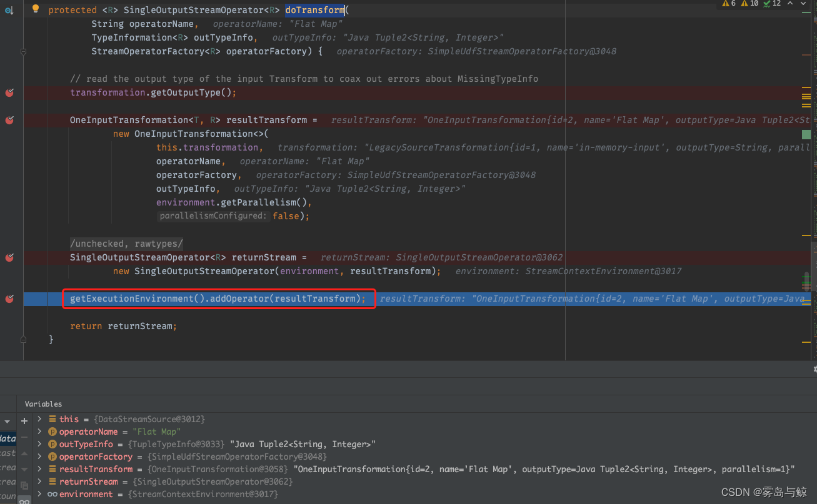Open the warnings count showing 6
This screenshot has height=504, width=817.
pos(729,4)
